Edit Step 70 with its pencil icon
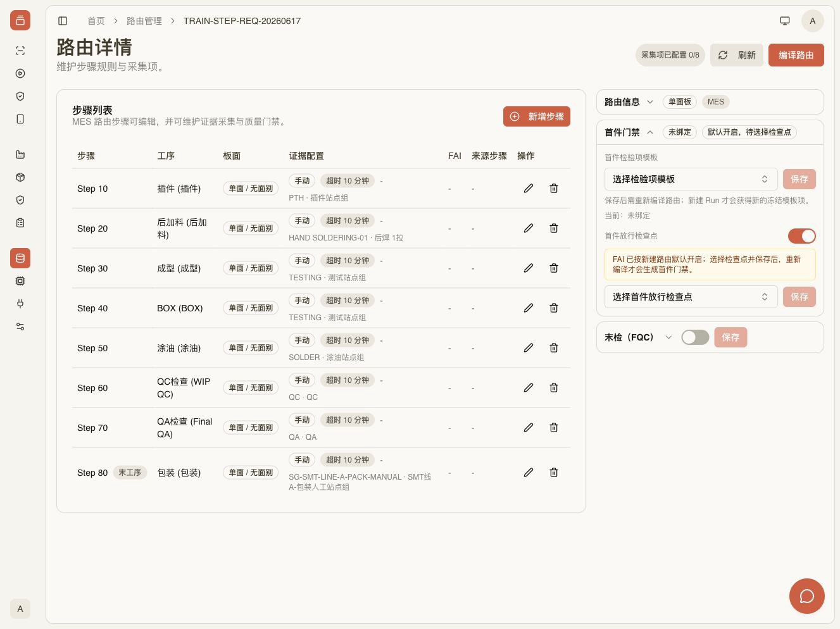840x629 pixels. [529, 428]
